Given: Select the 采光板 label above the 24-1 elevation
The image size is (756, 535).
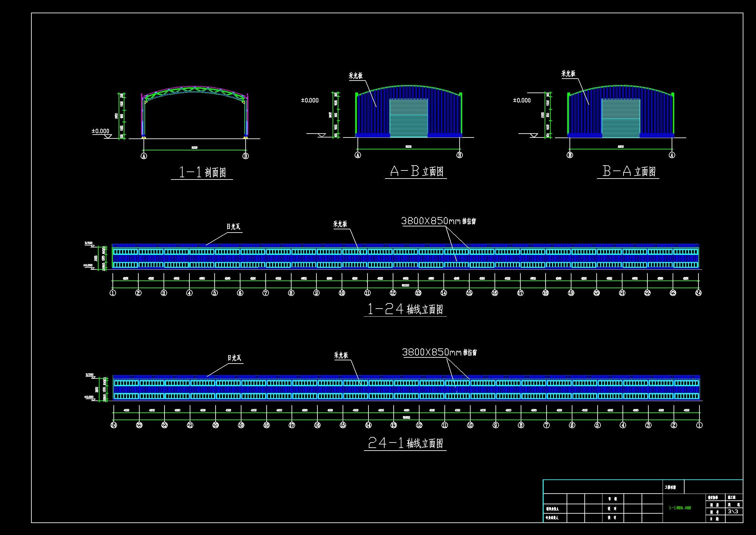Looking at the screenshot, I should 341,355.
